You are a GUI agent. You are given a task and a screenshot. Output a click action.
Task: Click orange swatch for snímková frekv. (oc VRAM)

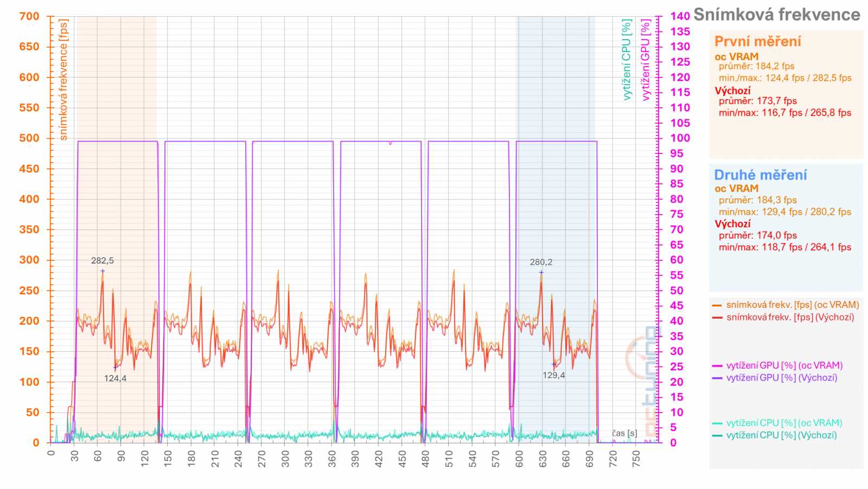click(x=717, y=306)
